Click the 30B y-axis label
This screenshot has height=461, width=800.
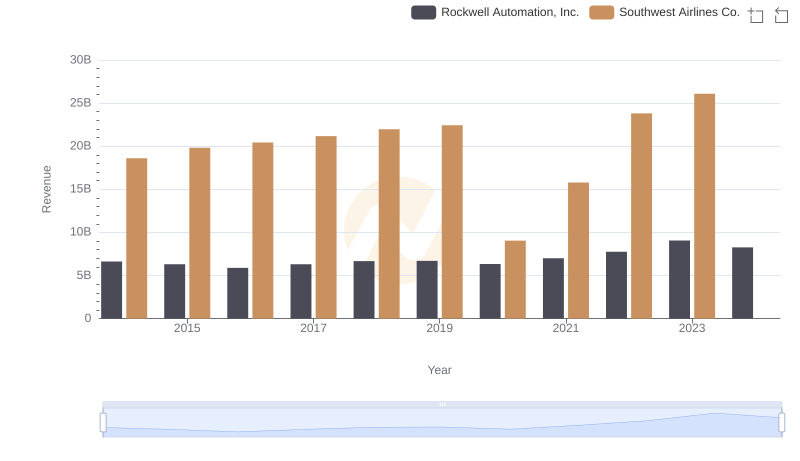pos(81,60)
